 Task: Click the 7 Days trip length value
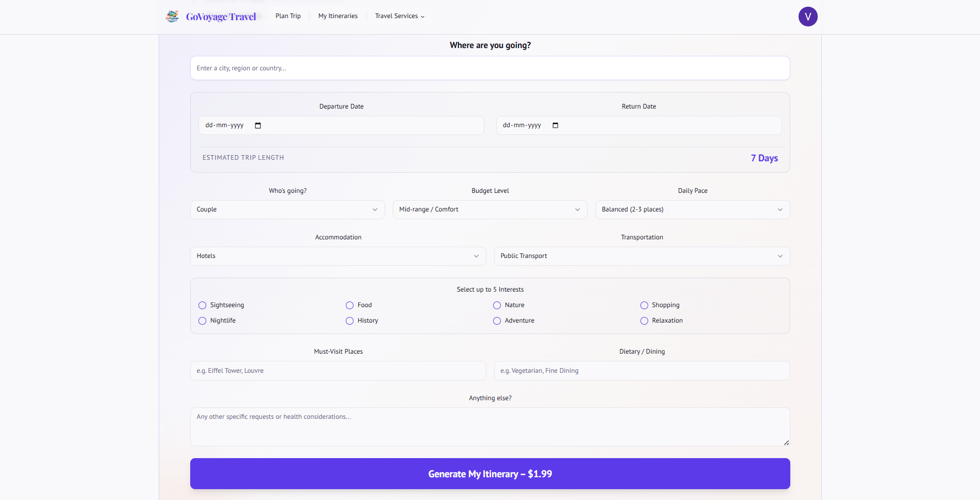764,158
